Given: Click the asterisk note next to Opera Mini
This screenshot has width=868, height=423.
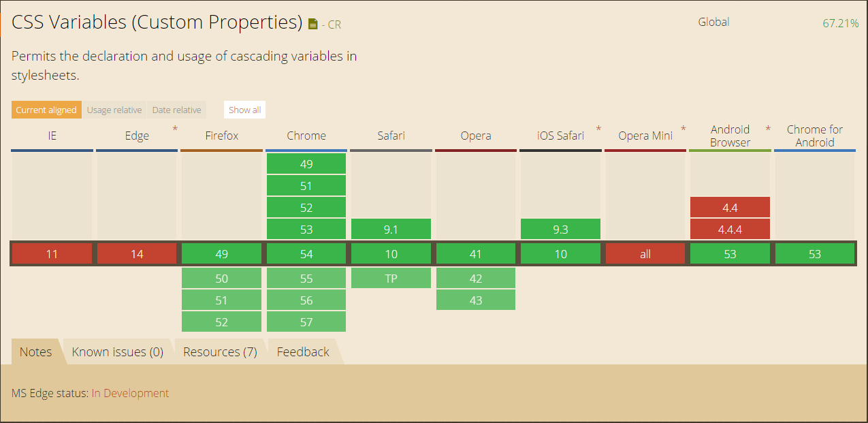Looking at the screenshot, I should (x=683, y=129).
